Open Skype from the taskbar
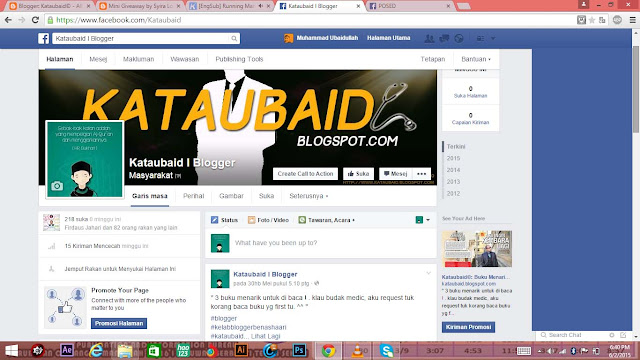 coord(386,351)
